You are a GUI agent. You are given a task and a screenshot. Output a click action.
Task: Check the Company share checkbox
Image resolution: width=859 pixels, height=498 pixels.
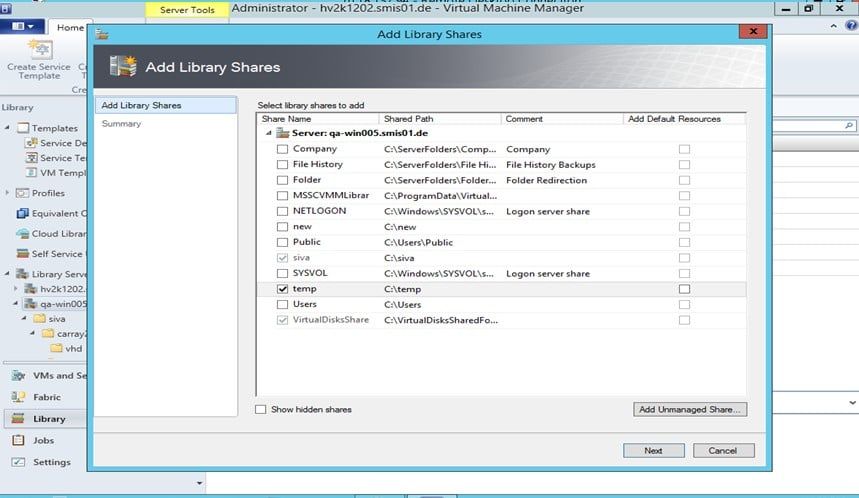tap(282, 149)
